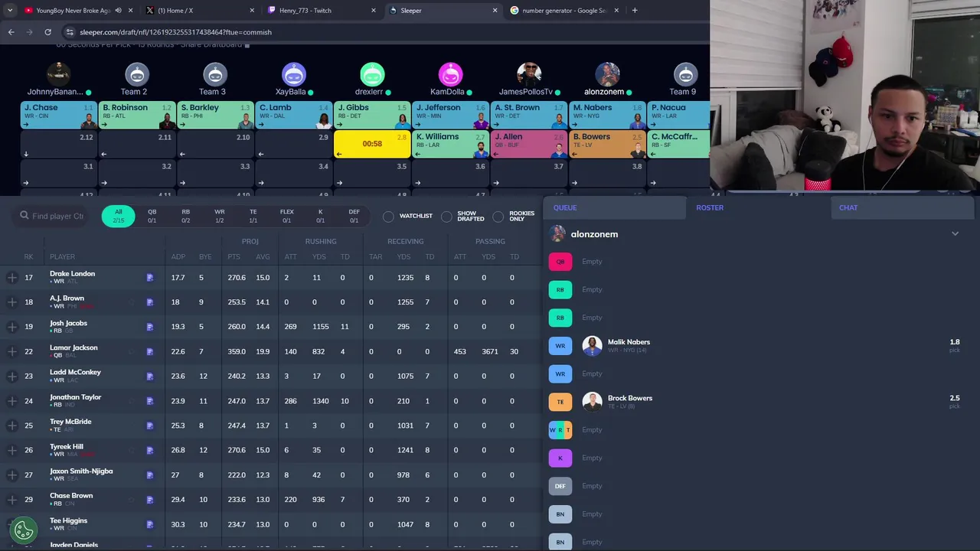This screenshot has height=551, width=980.
Task: Filter players by WR
Action: 219,216
